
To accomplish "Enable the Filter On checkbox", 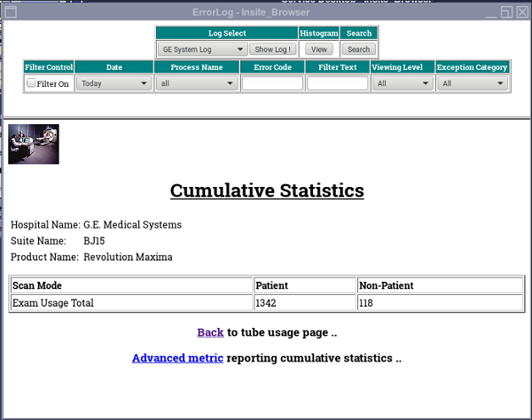I will (32, 83).
